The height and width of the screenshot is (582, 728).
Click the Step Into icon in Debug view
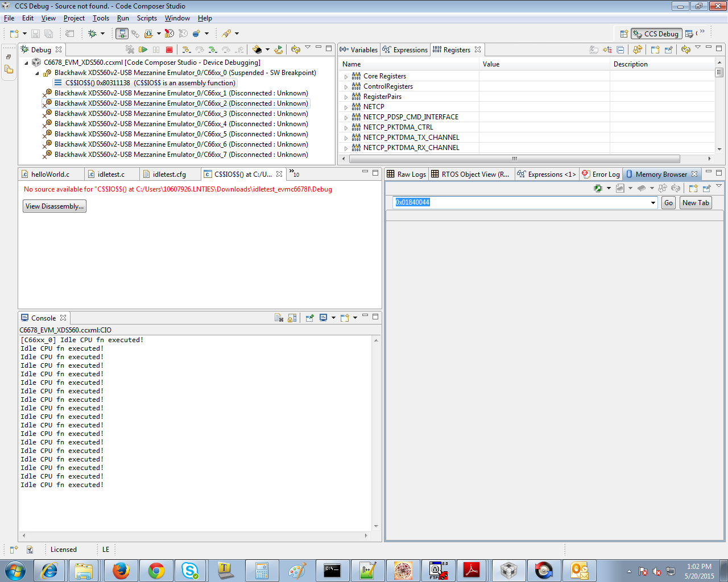187,49
